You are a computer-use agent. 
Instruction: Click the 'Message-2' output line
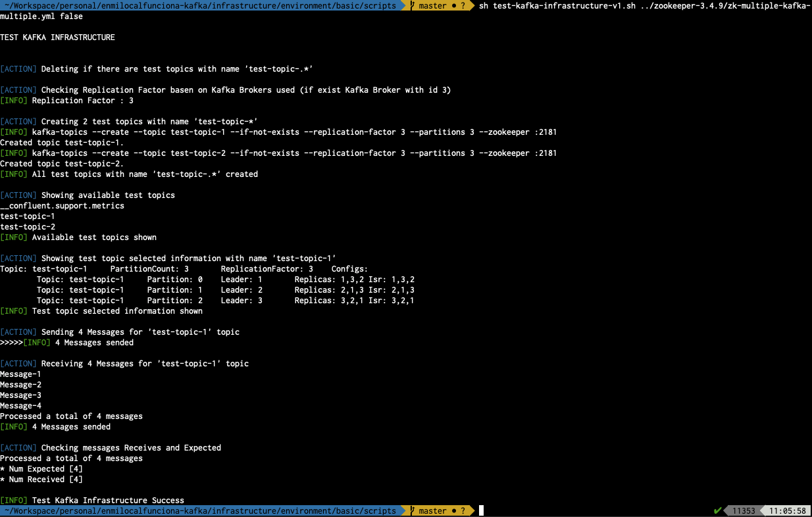coord(20,385)
